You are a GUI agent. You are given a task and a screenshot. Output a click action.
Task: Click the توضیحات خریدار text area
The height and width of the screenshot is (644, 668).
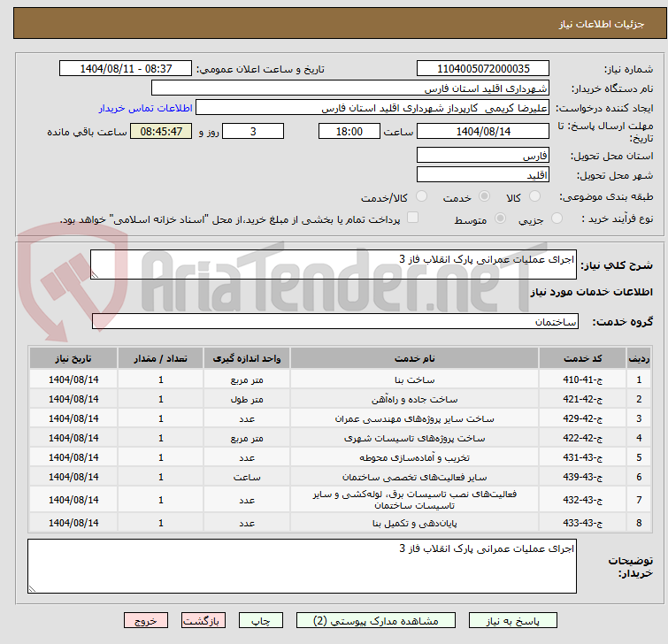(302, 566)
